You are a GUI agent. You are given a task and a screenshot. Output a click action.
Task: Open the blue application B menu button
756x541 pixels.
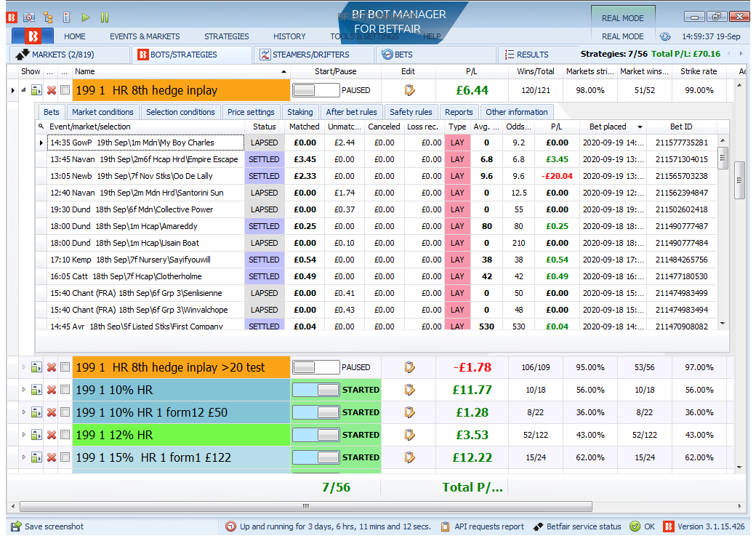tap(33, 36)
